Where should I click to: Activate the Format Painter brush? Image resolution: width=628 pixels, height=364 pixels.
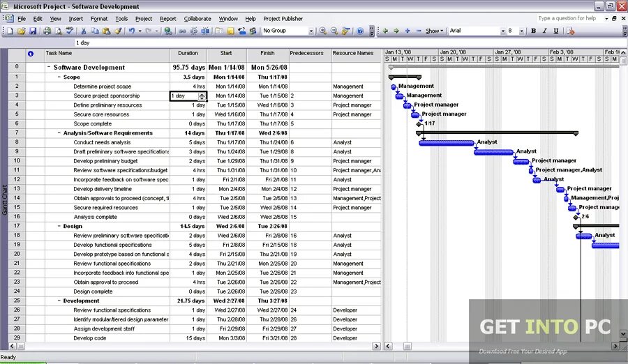click(x=118, y=31)
